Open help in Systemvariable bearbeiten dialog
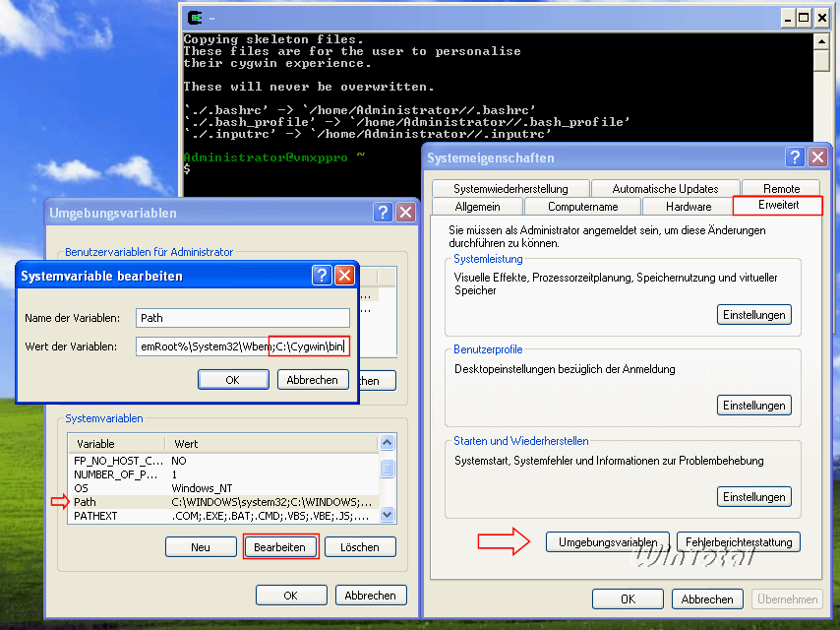The width and height of the screenshot is (840, 630). (322, 276)
